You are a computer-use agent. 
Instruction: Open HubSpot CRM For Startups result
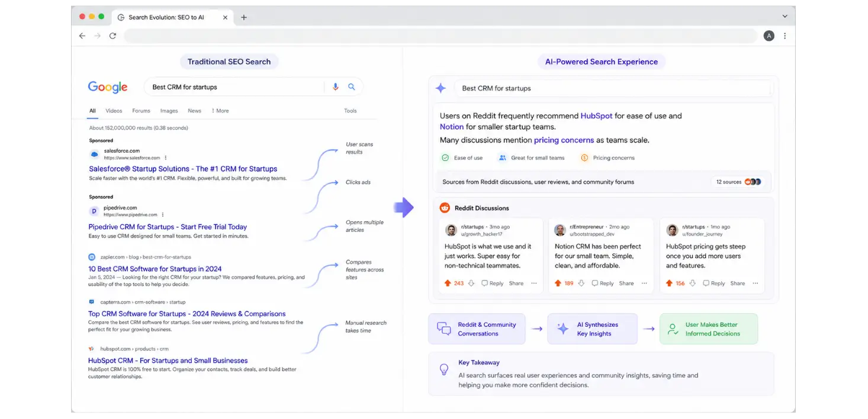[168, 360]
